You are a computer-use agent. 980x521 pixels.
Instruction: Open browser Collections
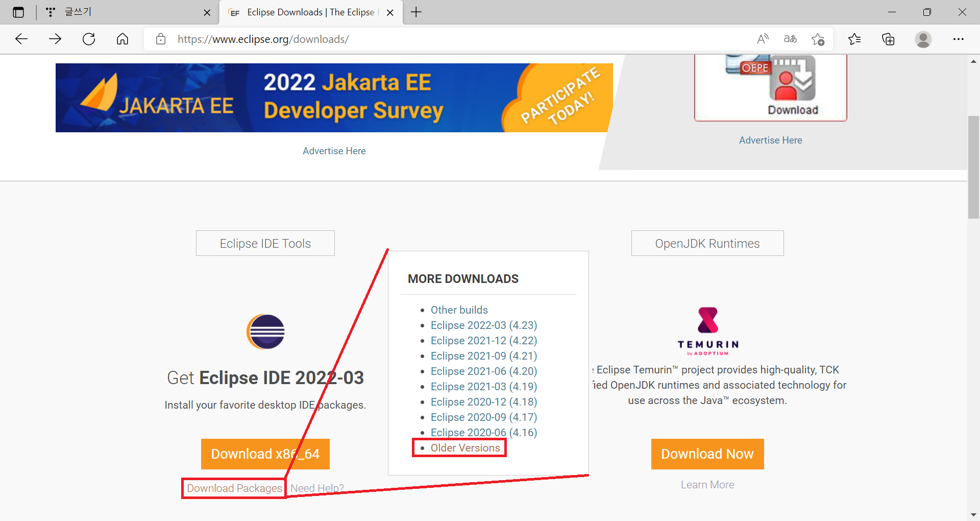pyautogui.click(x=888, y=39)
